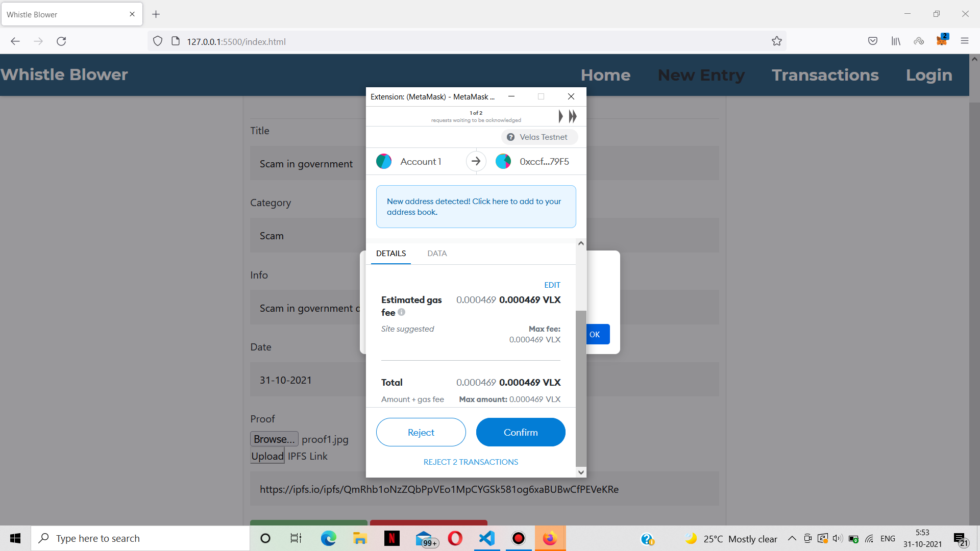This screenshot has width=980, height=551.
Task: Show hidden system tray icons chevron
Action: tap(792, 538)
